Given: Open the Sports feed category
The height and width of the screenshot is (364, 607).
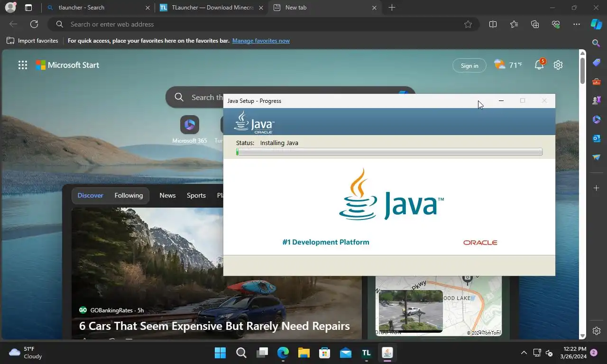Looking at the screenshot, I should [x=196, y=195].
